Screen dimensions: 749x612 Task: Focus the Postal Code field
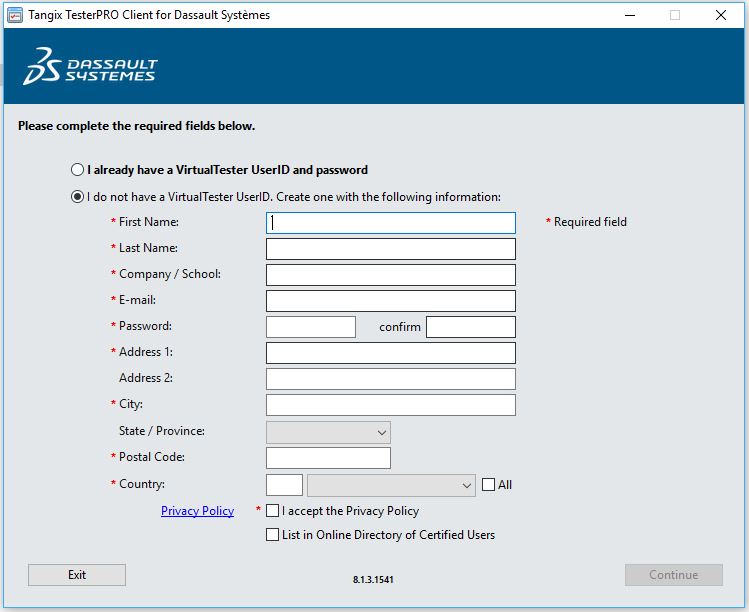328,458
